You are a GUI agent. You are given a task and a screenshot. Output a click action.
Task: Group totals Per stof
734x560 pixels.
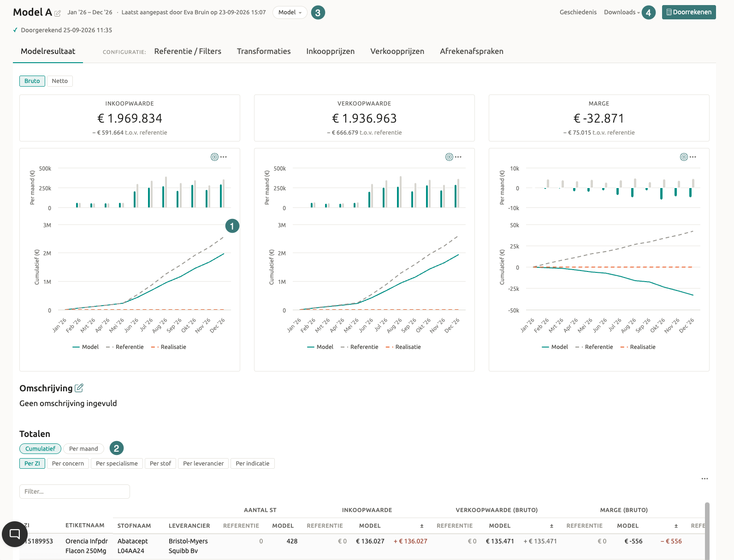[160, 463]
